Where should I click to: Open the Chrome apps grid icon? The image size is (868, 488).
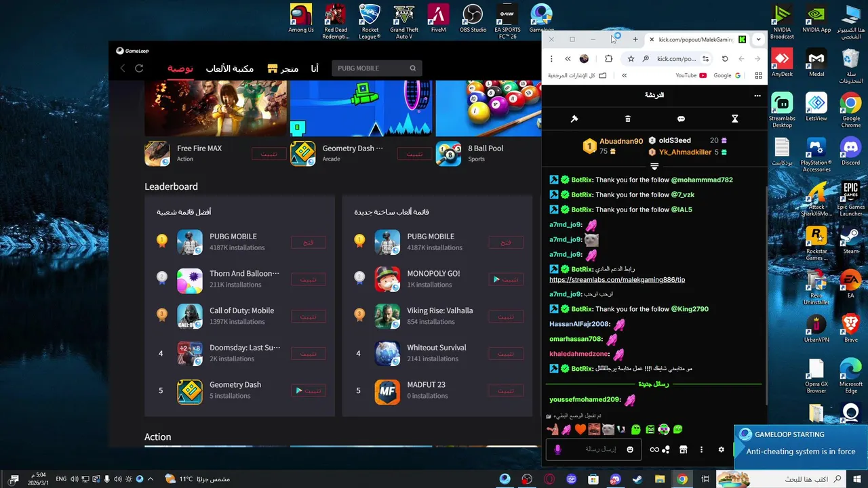coord(758,75)
